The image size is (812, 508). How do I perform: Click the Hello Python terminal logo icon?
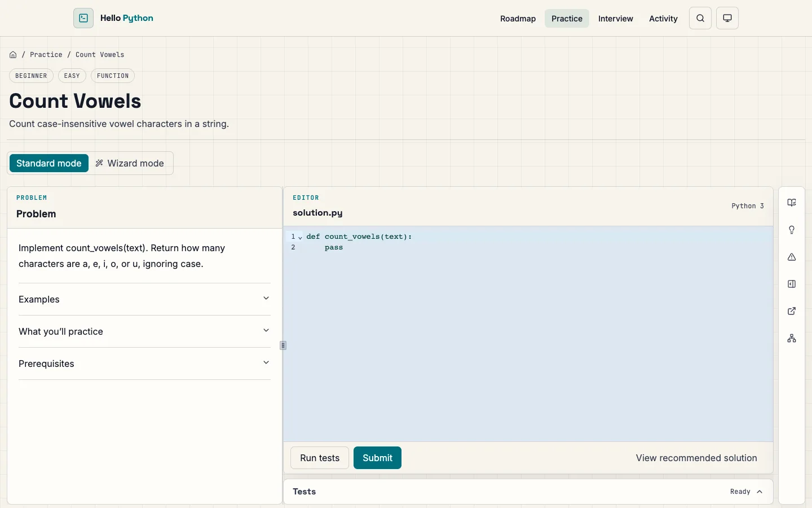(83, 18)
